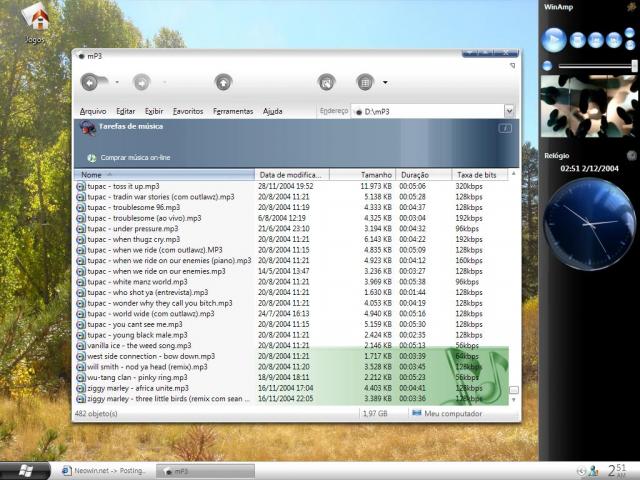Select tupac - under pressure.mp3
The width and height of the screenshot is (640, 480).
[x=133, y=229]
